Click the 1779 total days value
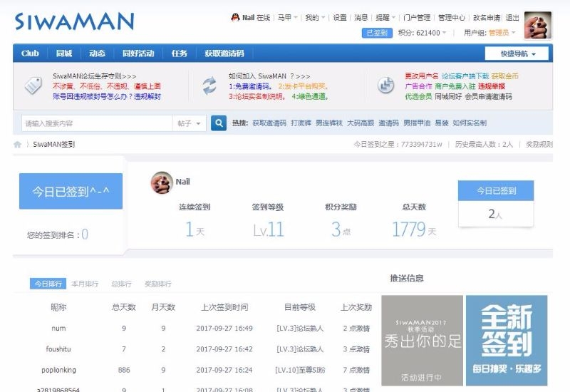 pos(408,229)
